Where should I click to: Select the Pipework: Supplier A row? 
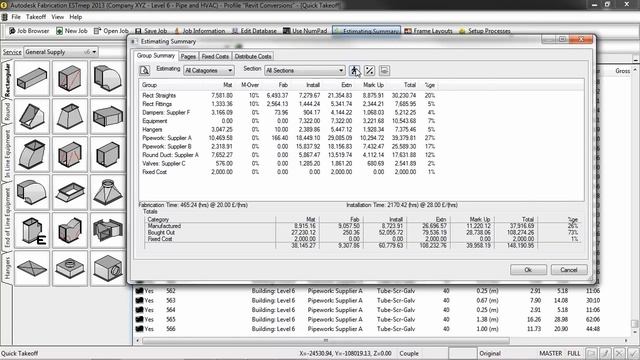pyautogui.click(x=289, y=138)
